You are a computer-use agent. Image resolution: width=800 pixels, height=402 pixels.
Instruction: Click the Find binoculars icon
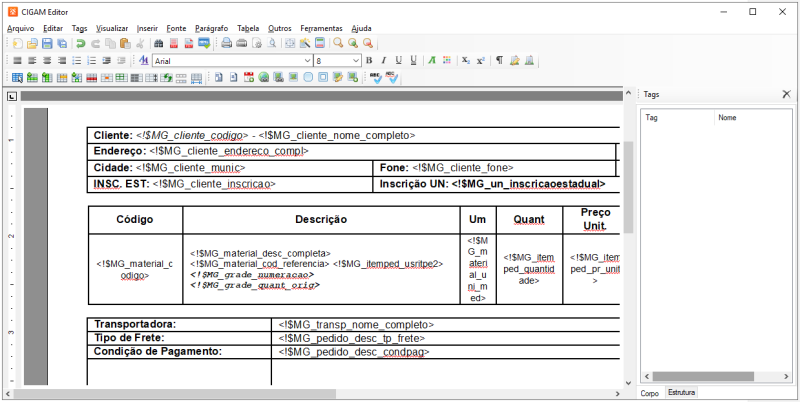158,44
